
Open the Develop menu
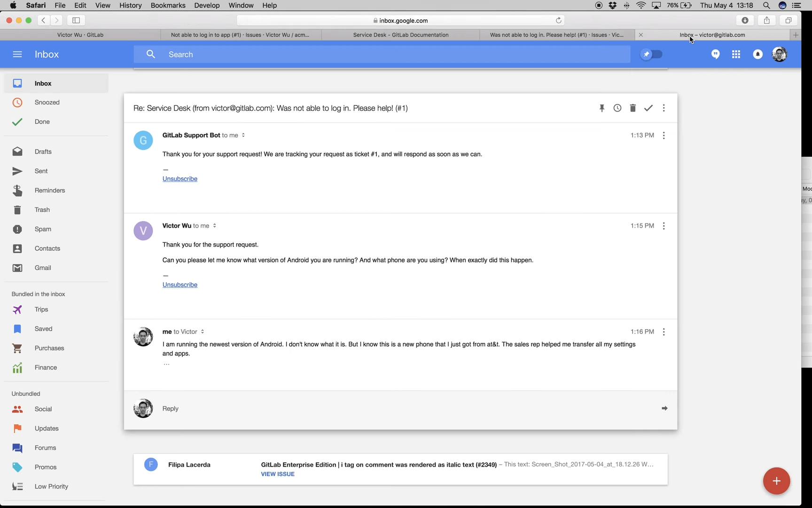pos(207,5)
